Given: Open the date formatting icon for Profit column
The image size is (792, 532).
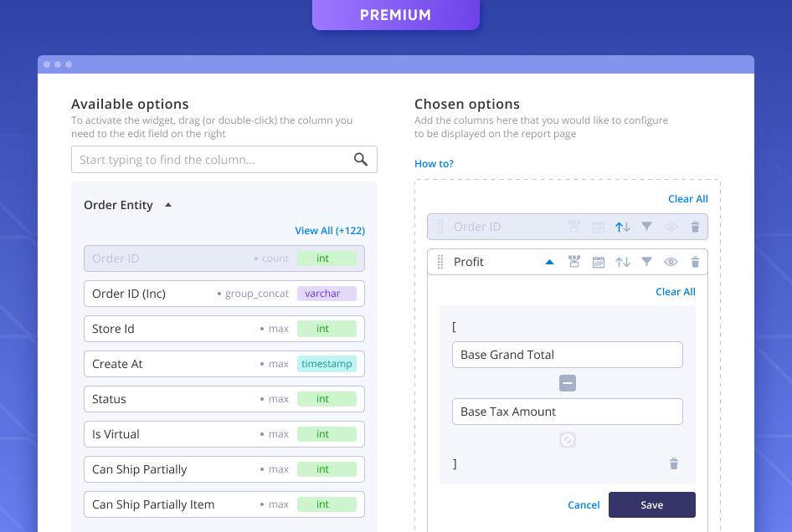Looking at the screenshot, I should tap(598, 262).
